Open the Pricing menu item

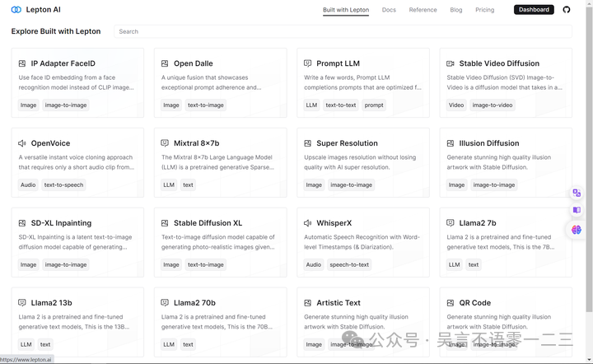point(485,10)
